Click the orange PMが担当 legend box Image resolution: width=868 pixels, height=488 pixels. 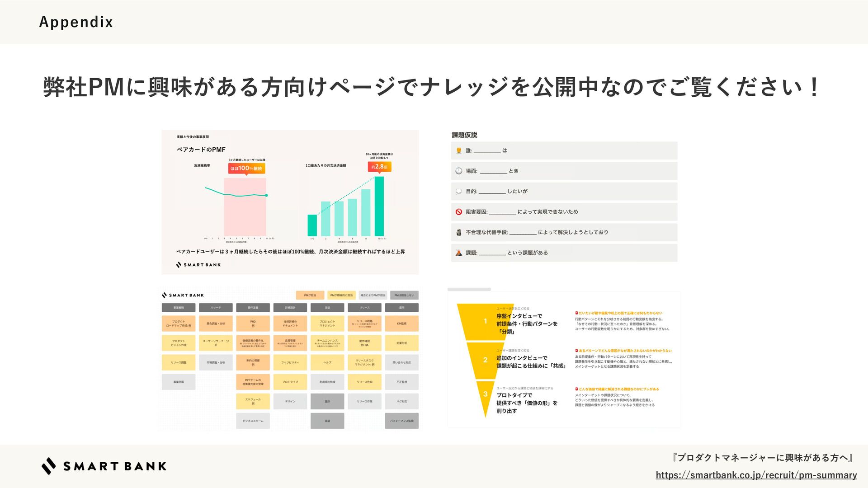tap(310, 295)
